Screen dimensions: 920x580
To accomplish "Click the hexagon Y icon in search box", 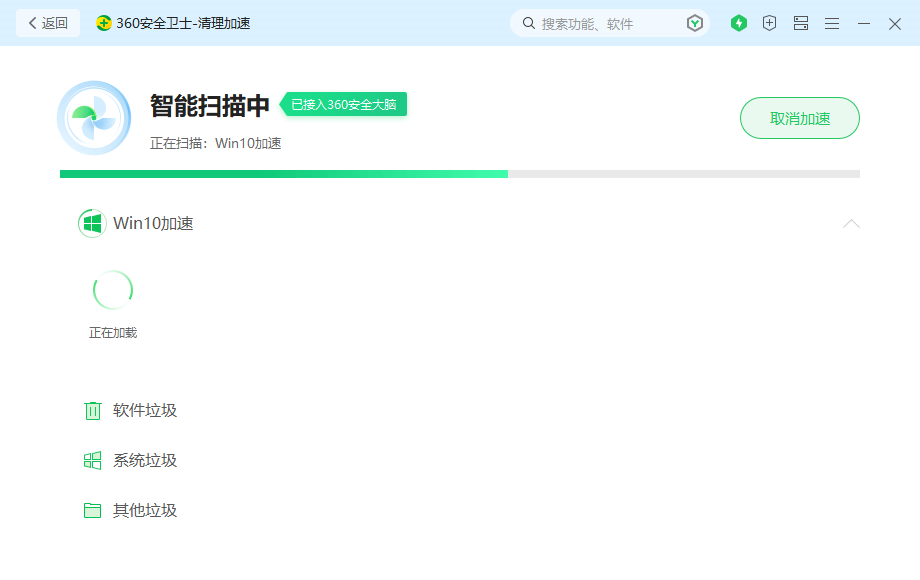I will pos(695,23).
